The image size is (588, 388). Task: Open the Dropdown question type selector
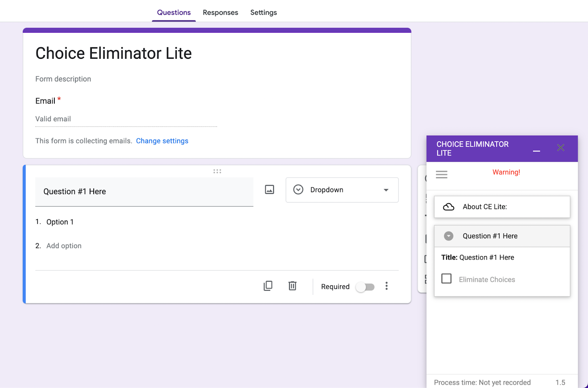click(x=342, y=190)
